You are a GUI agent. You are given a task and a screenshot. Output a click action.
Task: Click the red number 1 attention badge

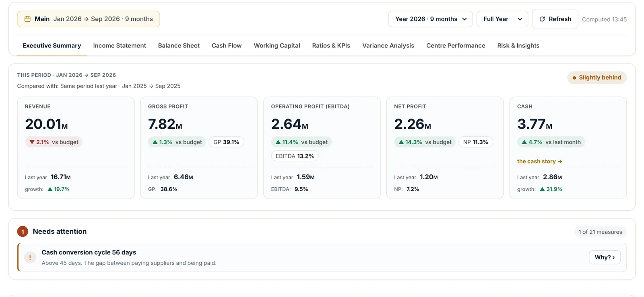(x=23, y=231)
